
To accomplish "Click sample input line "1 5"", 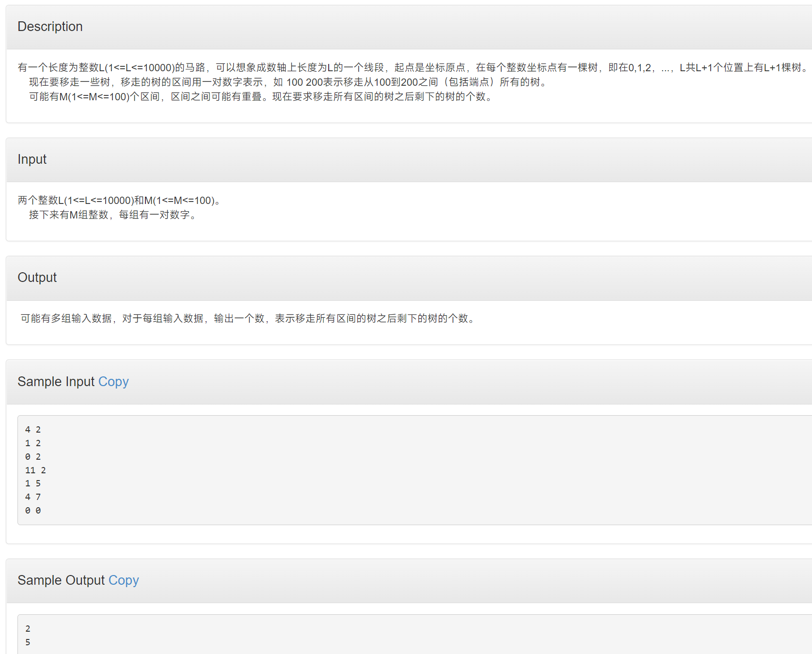I will 33,483.
